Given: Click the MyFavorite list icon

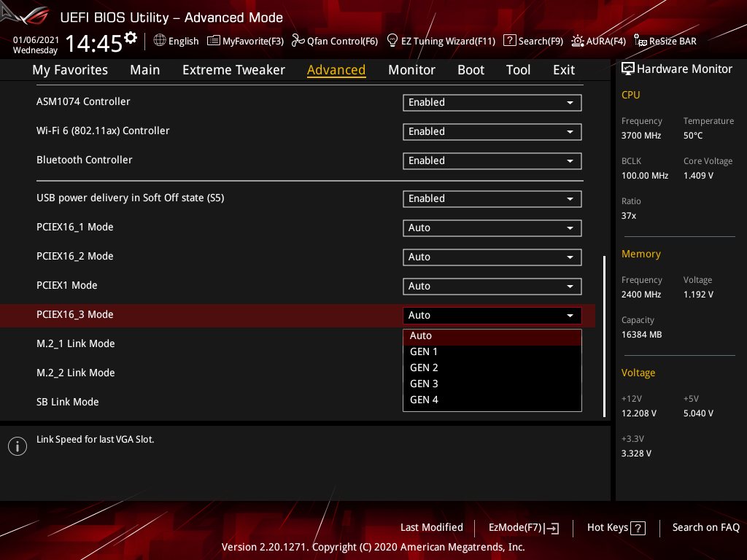Looking at the screenshot, I should (x=214, y=41).
